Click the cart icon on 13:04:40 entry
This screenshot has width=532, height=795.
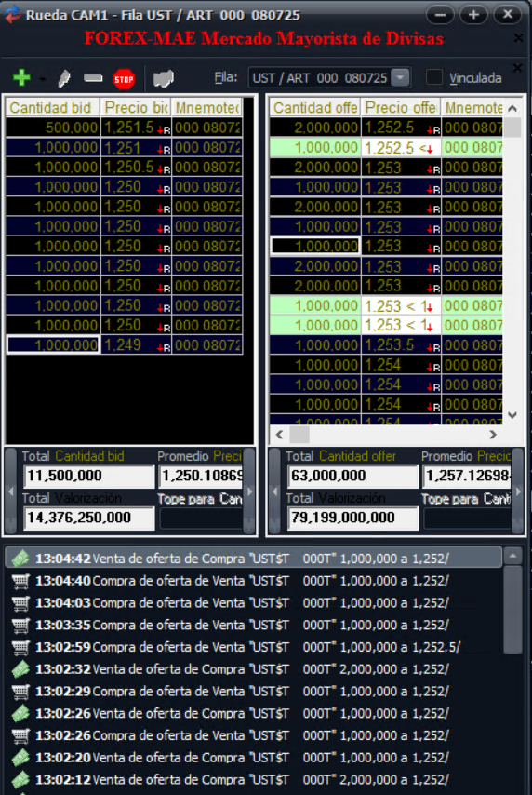pyautogui.click(x=20, y=581)
